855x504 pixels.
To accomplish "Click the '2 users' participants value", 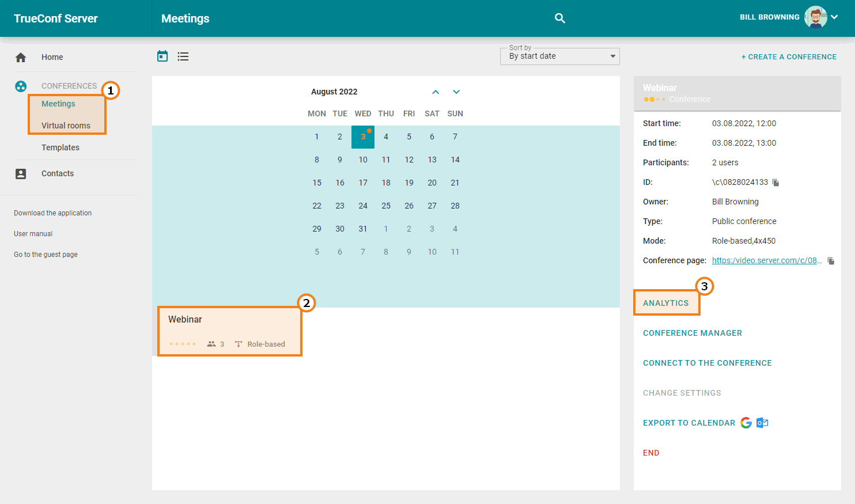I will pyautogui.click(x=725, y=162).
